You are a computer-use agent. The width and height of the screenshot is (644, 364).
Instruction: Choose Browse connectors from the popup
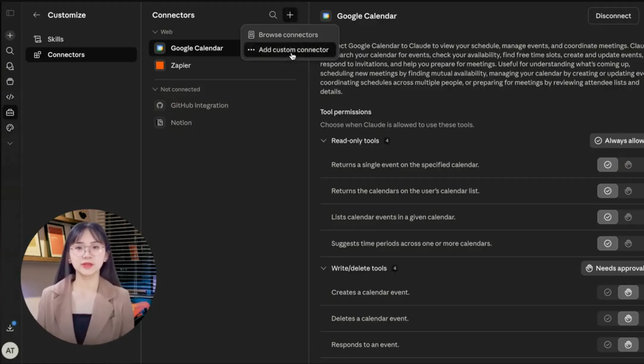pyautogui.click(x=290, y=35)
